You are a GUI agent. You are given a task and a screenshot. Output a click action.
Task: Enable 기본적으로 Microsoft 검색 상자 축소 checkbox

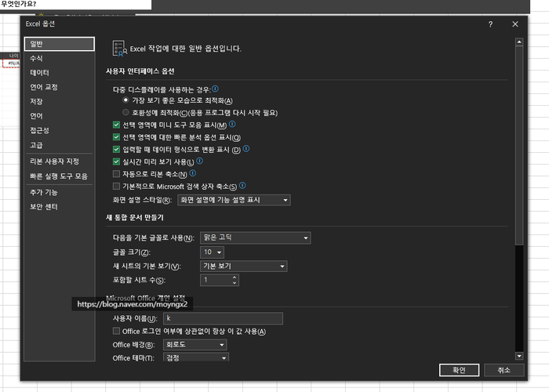116,187
